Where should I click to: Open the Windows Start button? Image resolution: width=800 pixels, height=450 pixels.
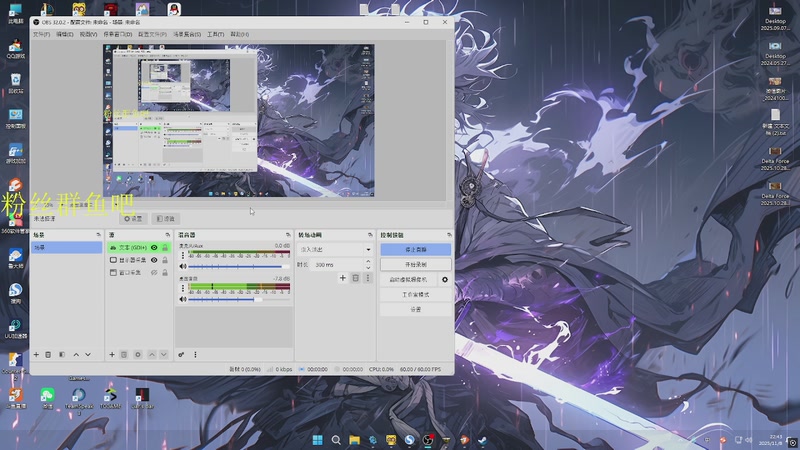pos(317,440)
